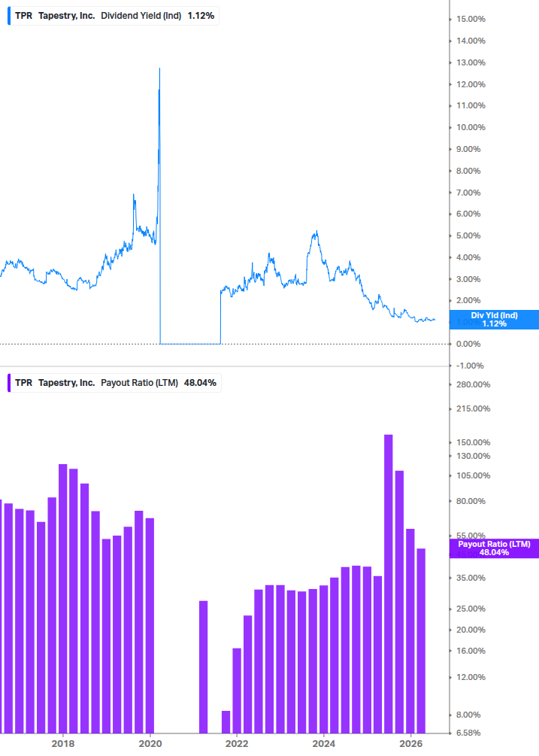Click the 5.00% dividend yield axis label
539x756 pixels.
point(468,235)
